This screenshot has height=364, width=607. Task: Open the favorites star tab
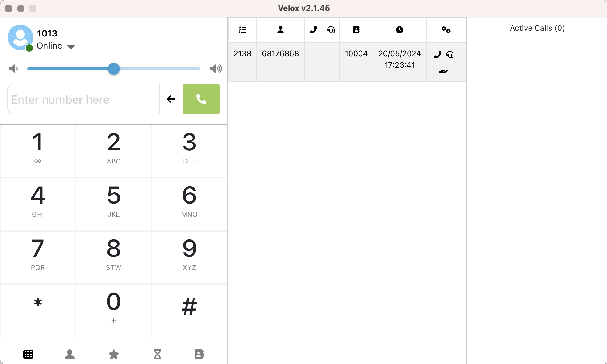(114, 354)
